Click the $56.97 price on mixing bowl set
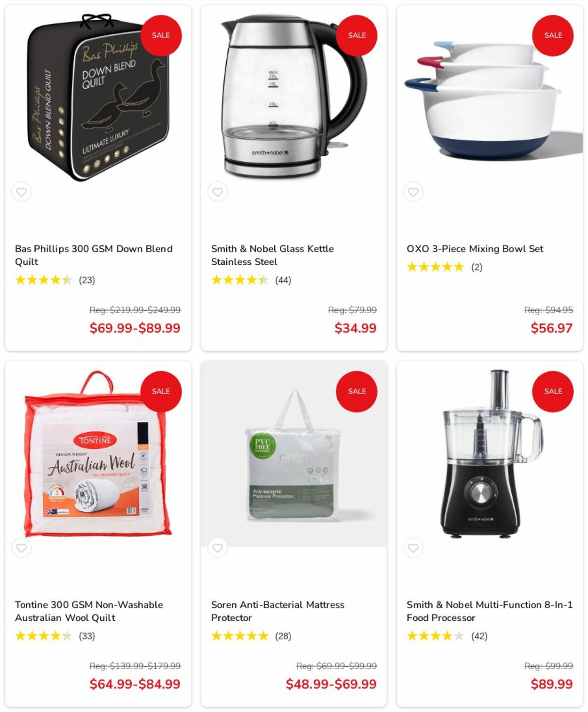 551,328
